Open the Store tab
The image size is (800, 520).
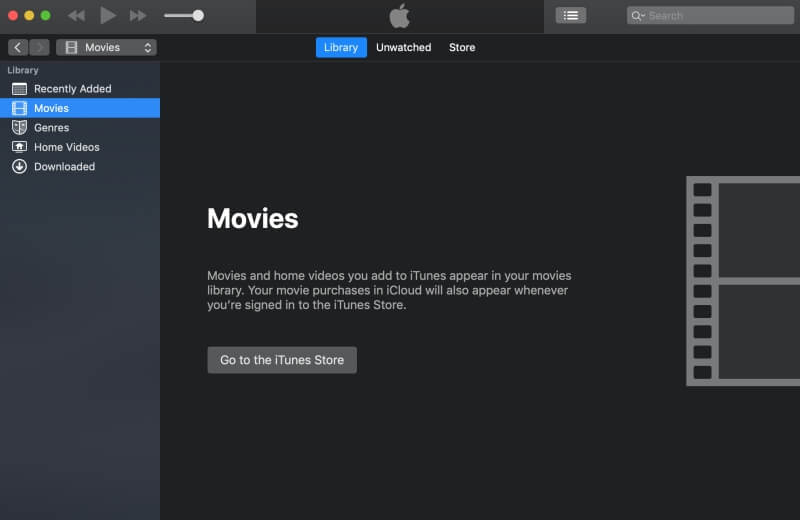pos(462,47)
